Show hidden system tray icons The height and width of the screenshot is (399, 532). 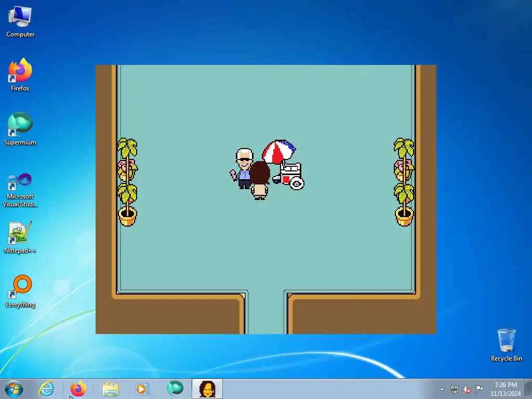(442, 389)
